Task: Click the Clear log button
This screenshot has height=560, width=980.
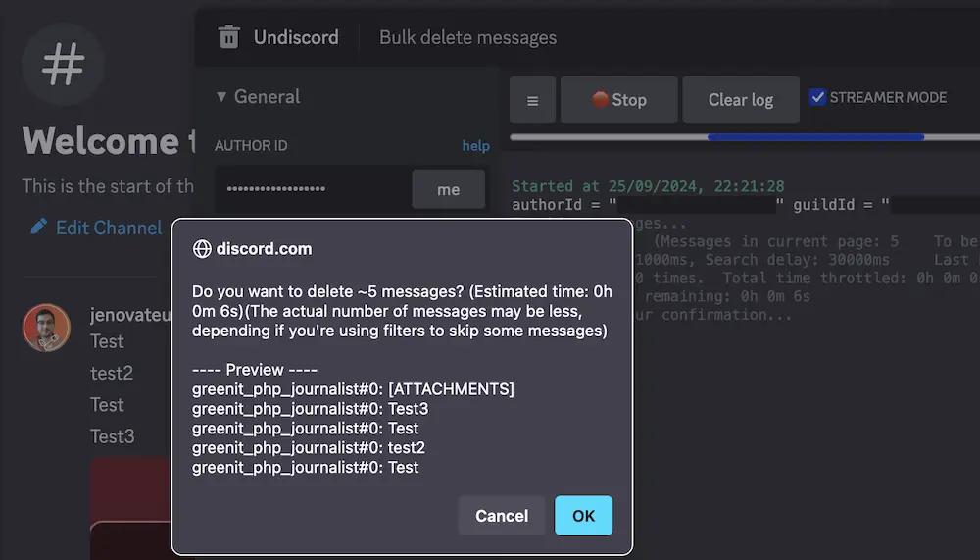Action: tap(741, 100)
